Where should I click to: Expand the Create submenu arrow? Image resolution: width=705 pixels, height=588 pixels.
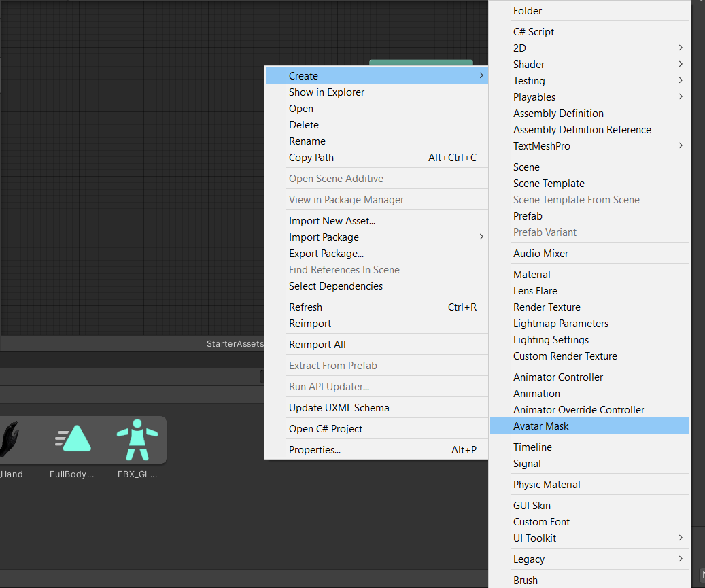pyautogui.click(x=481, y=75)
